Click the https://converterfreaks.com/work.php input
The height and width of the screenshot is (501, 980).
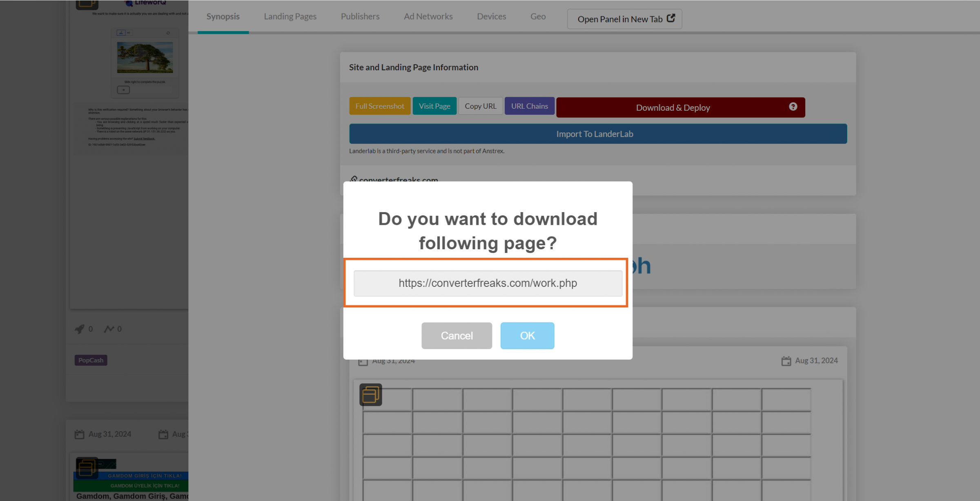(x=488, y=282)
